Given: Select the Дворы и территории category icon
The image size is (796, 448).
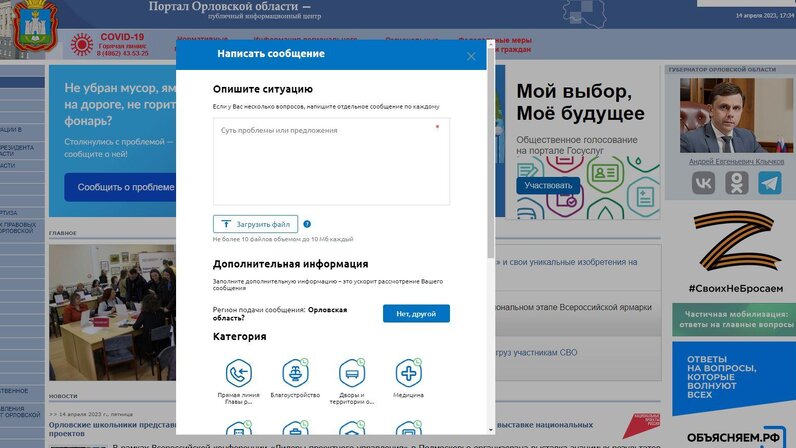Looking at the screenshot, I should coord(352,373).
